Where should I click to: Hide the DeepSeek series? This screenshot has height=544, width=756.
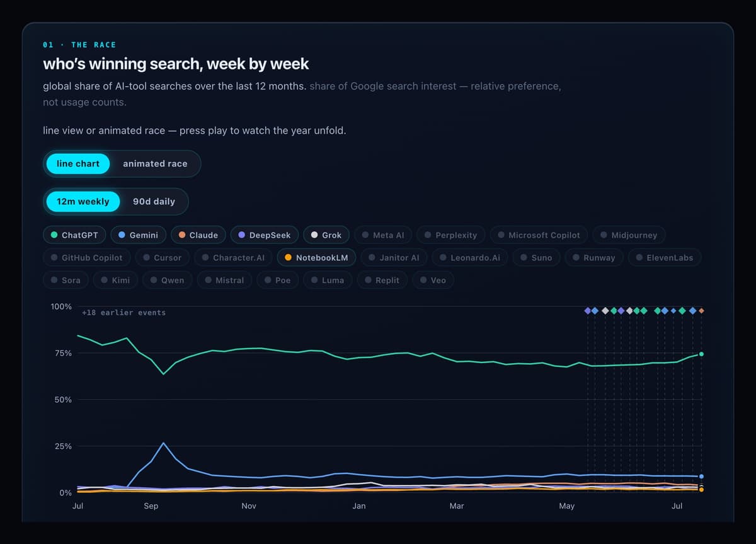coord(265,235)
